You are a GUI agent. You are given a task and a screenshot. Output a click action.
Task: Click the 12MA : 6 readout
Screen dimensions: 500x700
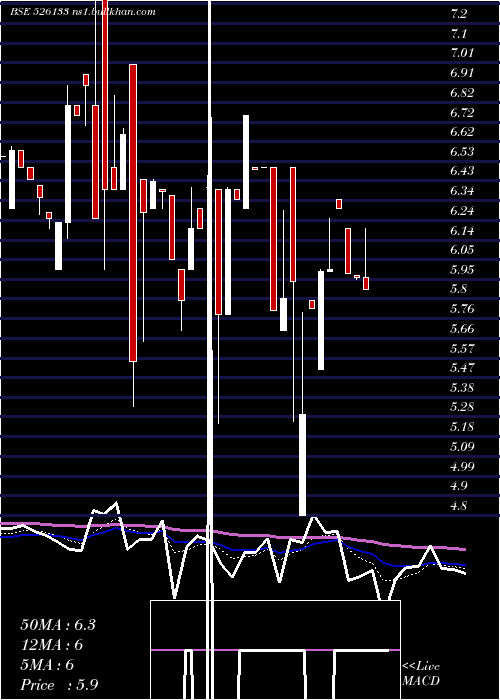click(52, 645)
